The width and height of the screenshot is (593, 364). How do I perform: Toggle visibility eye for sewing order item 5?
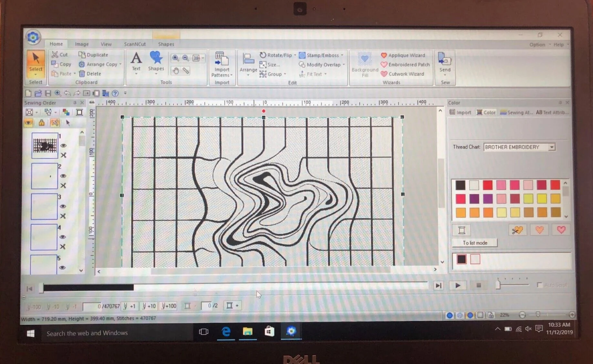[62, 268]
